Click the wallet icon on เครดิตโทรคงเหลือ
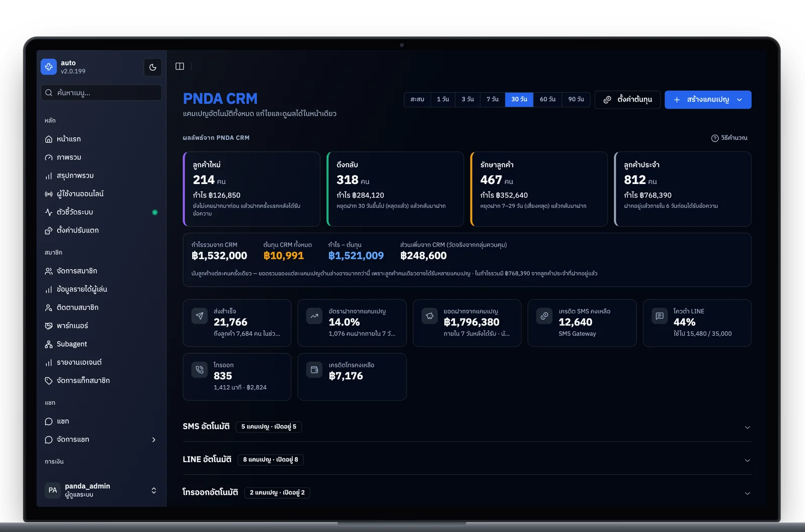805x532 pixels. pos(314,370)
